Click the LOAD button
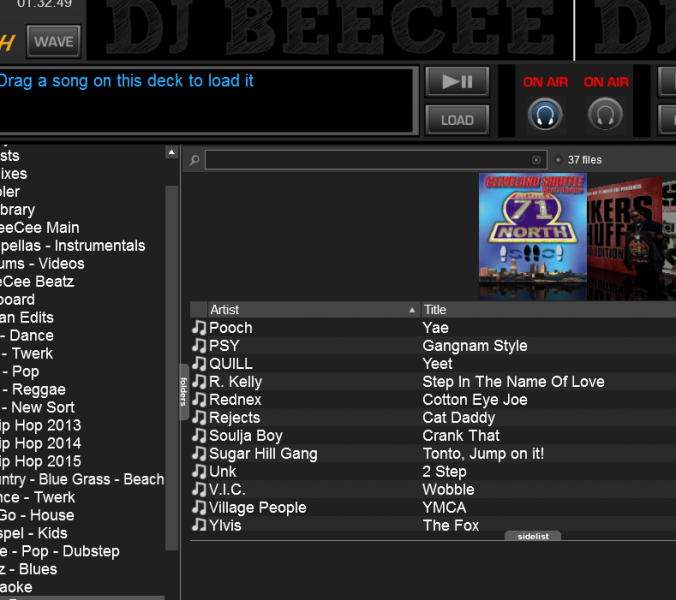The image size is (676, 600). tap(457, 120)
